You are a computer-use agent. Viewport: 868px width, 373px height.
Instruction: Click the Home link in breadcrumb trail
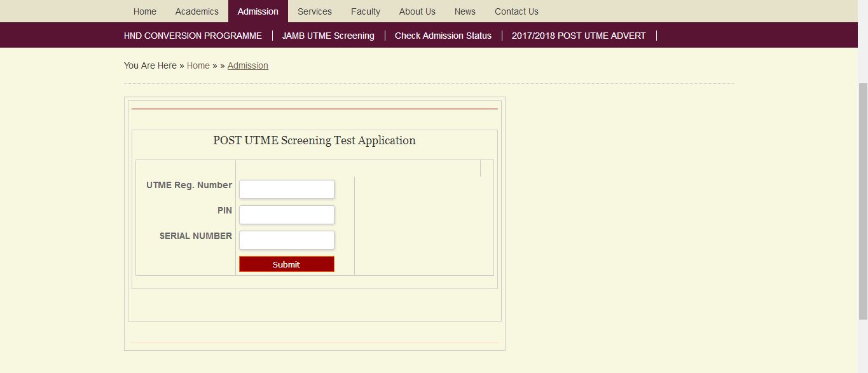click(x=198, y=65)
